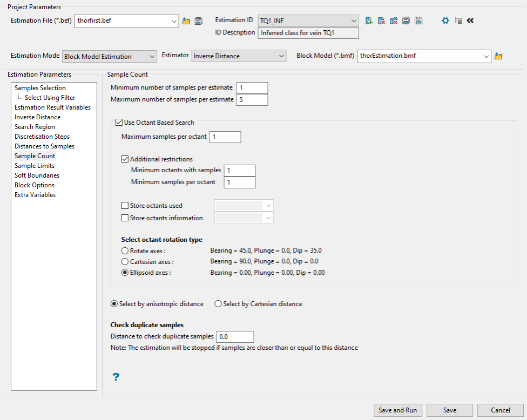Click the Cancel button
The image size is (527, 420).
[x=501, y=410]
